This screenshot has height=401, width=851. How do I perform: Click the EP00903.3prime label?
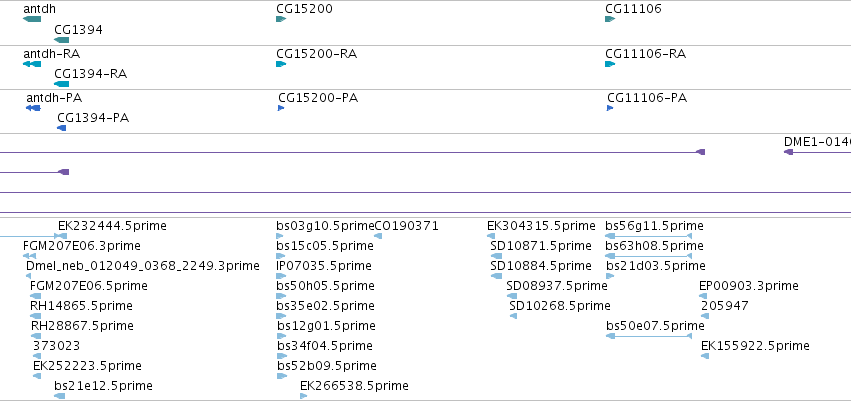click(x=748, y=285)
